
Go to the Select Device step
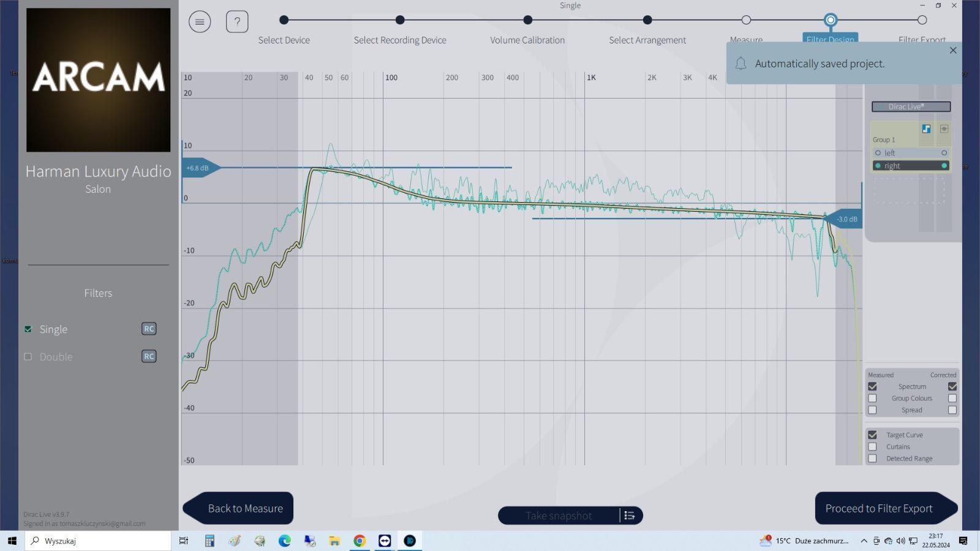pyautogui.click(x=284, y=20)
